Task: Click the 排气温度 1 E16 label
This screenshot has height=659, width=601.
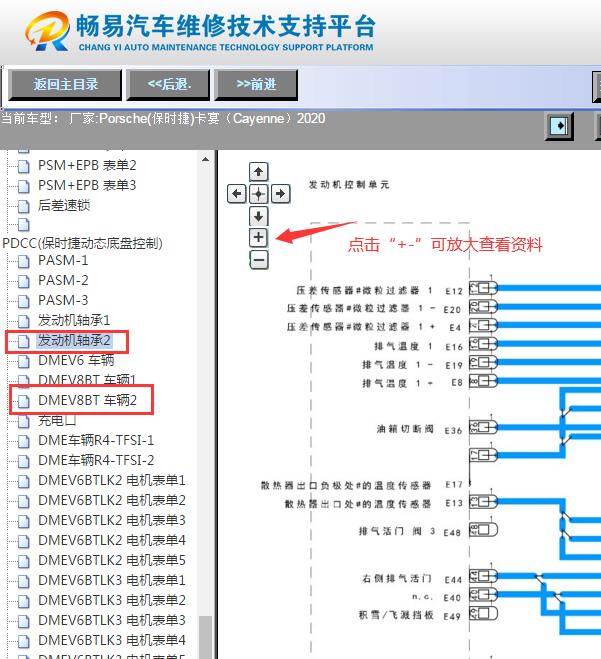Action: pyautogui.click(x=418, y=346)
